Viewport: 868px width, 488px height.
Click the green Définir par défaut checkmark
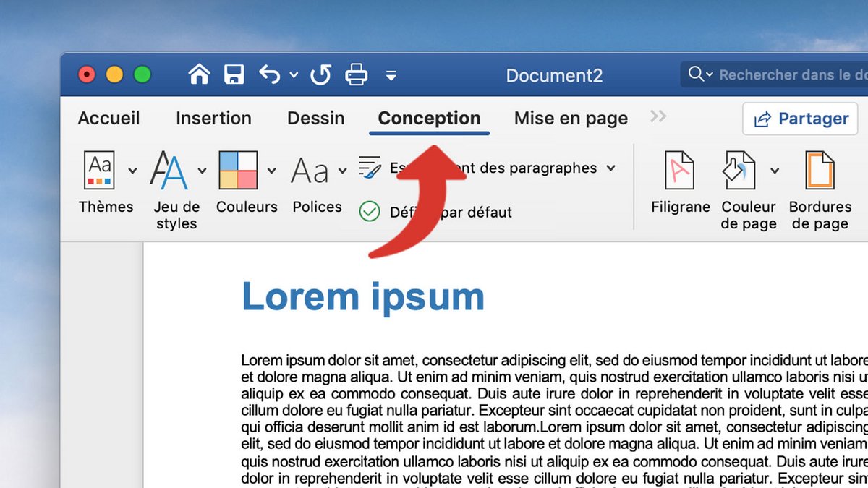[x=370, y=212]
